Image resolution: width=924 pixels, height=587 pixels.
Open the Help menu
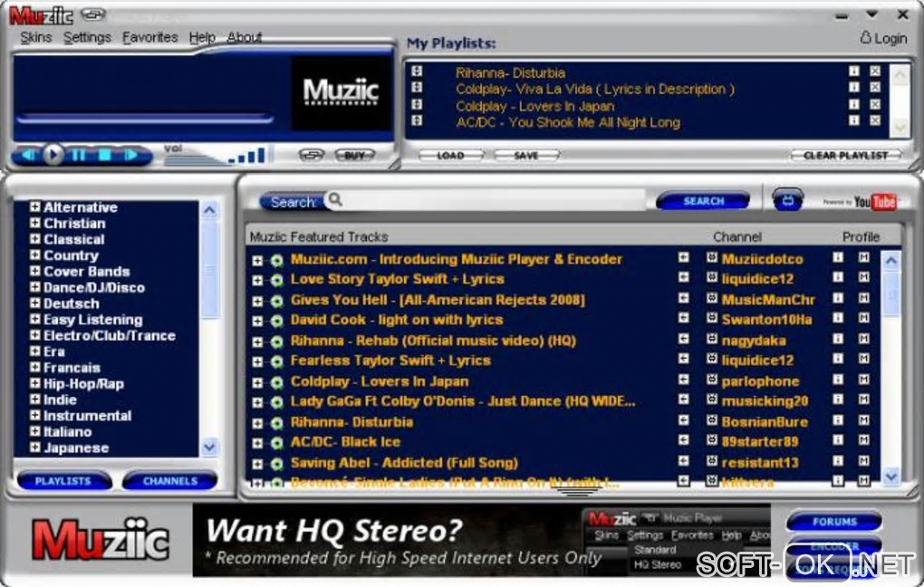tap(202, 37)
